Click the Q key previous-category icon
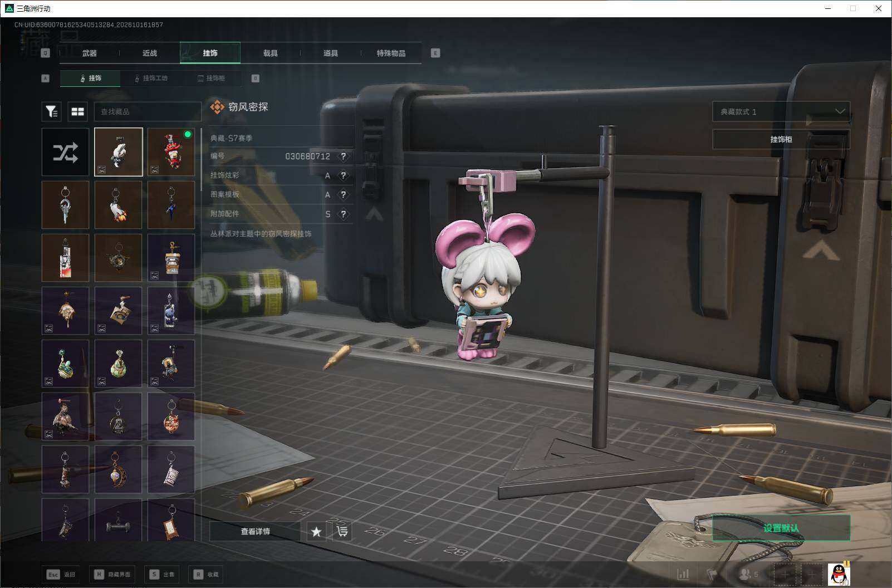Screen dimensions: 892x588 [x=46, y=53]
